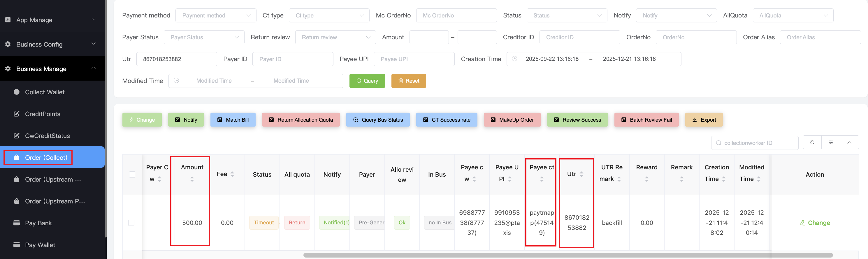The width and height of the screenshot is (868, 259).
Task: Sort the table by Utr column arrows
Action: click(581, 174)
